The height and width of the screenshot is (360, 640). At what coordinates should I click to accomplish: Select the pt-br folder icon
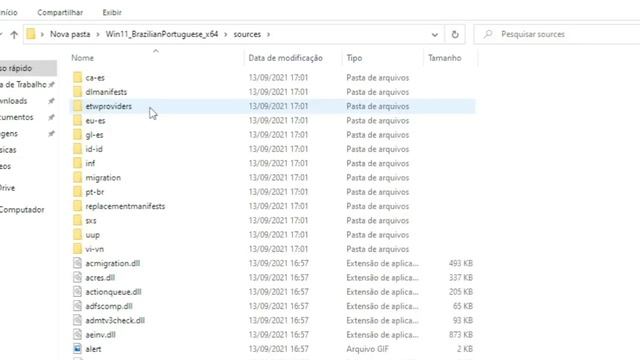coord(78,192)
